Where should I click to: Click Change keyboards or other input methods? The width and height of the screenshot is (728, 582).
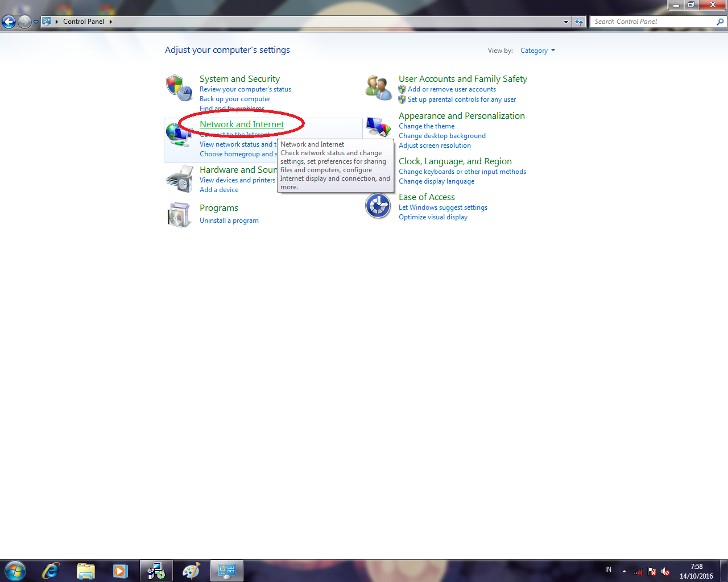tap(462, 172)
